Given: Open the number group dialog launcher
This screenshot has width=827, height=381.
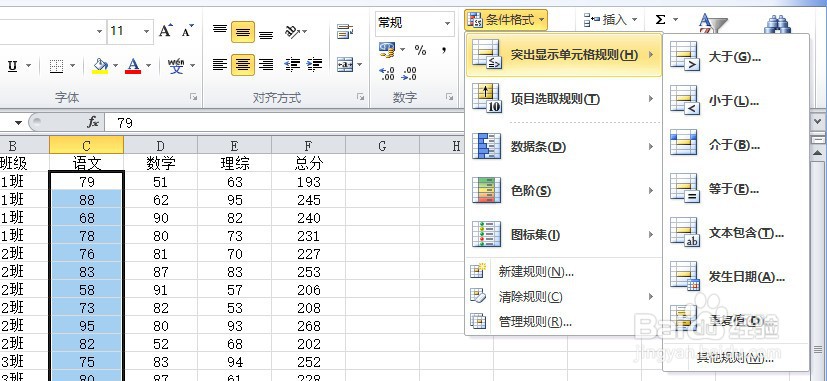Looking at the screenshot, I should point(450,97).
